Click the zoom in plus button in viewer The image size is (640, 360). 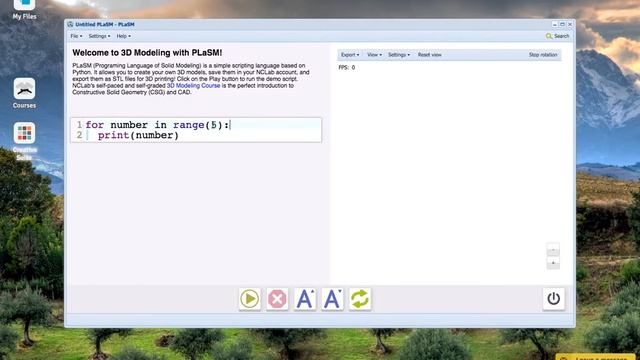553,263
